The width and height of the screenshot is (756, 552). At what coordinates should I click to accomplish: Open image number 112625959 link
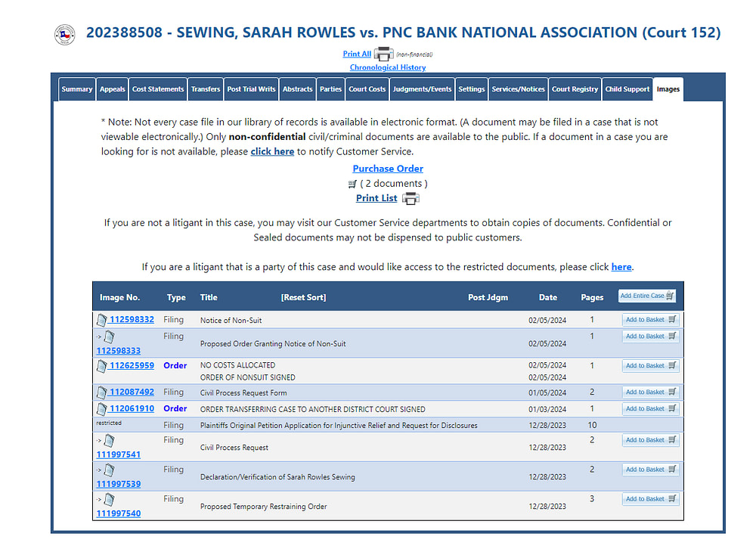132,366
